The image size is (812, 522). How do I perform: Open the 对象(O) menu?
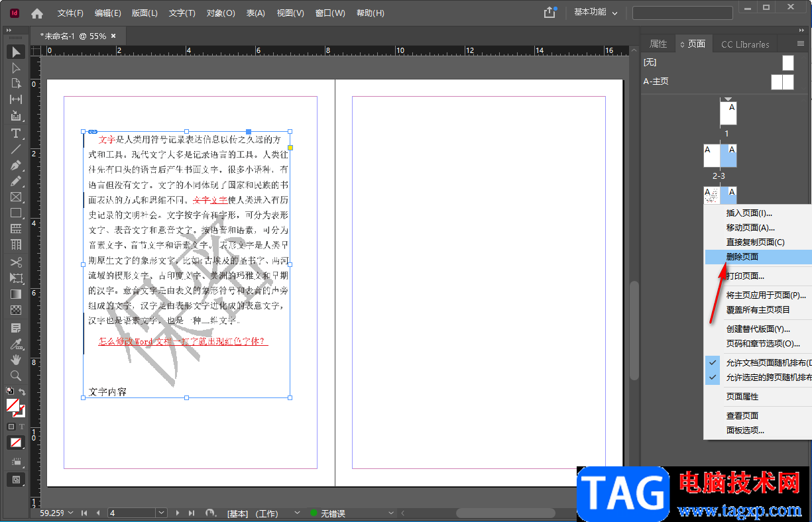(x=221, y=13)
